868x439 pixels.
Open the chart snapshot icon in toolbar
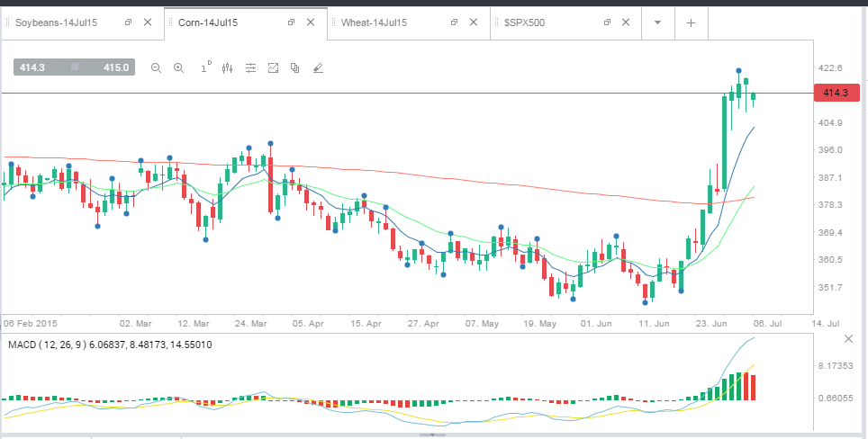(x=273, y=68)
